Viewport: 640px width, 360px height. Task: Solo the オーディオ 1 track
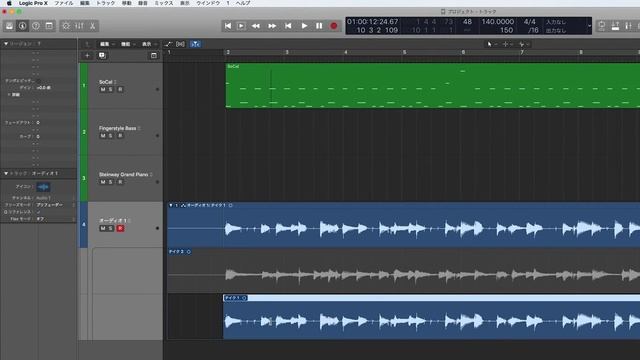111,228
